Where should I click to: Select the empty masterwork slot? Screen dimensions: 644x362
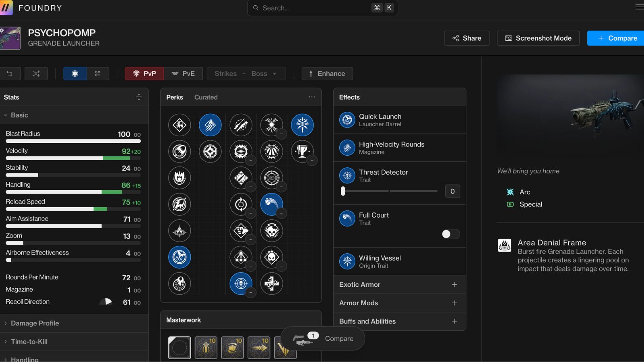[x=180, y=348]
